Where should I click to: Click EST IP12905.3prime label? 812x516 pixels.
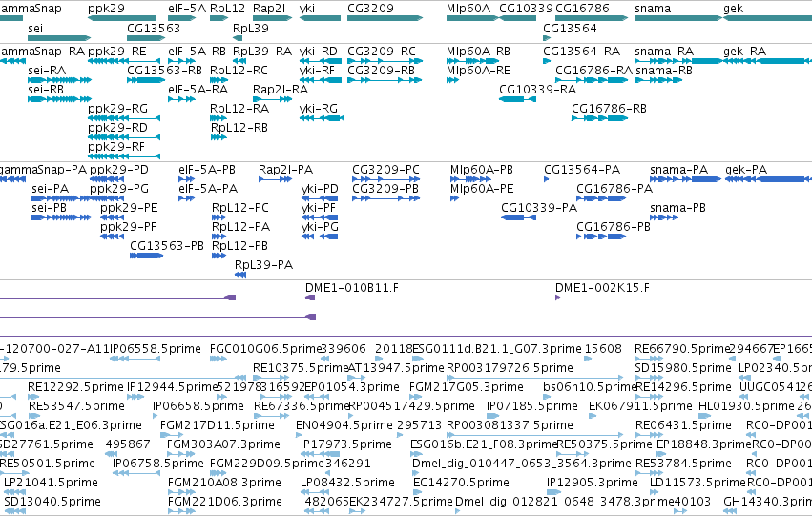point(593,483)
